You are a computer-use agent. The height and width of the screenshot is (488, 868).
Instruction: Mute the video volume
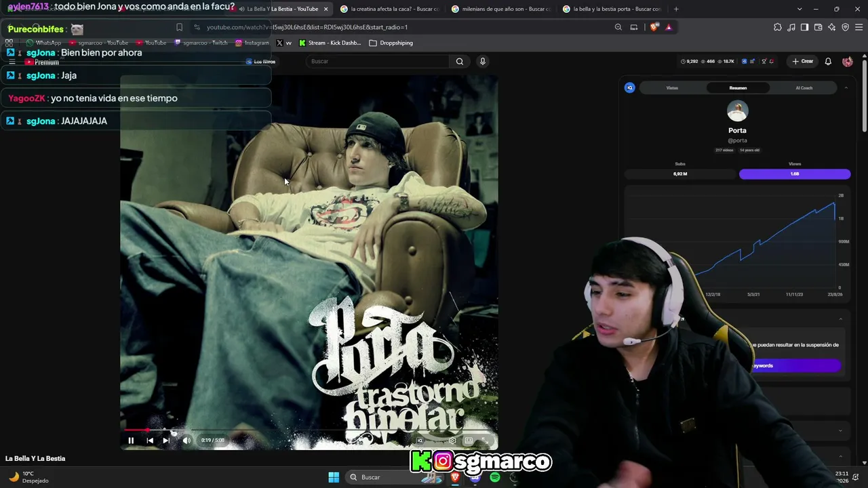coord(186,441)
